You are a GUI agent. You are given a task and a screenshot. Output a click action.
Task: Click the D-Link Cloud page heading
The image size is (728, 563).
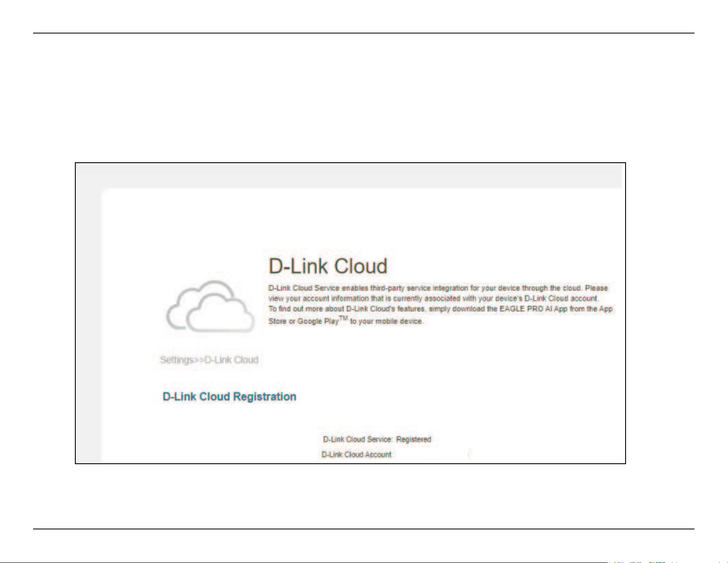pyautogui.click(x=328, y=266)
